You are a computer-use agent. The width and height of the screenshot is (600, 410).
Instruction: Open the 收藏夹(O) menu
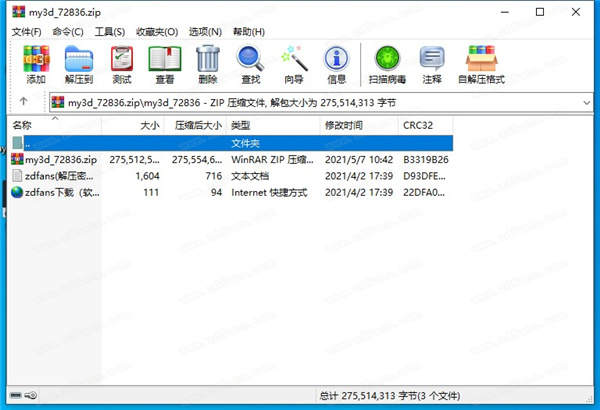coord(157,32)
